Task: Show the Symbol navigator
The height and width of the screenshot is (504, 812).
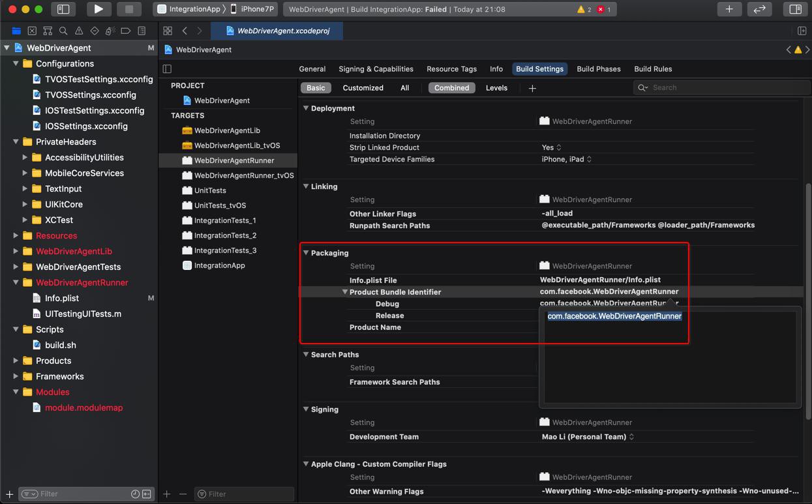Action: (x=48, y=31)
